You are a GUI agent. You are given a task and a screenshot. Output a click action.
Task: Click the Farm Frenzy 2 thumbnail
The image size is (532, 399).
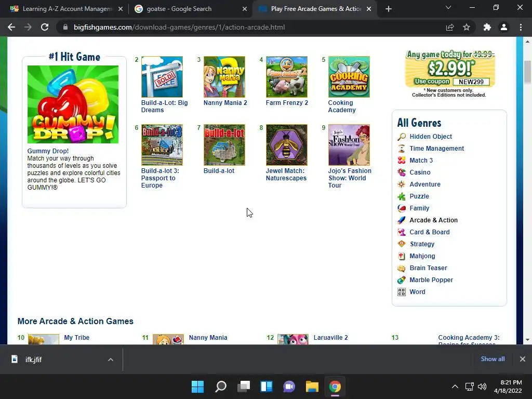coord(287,77)
